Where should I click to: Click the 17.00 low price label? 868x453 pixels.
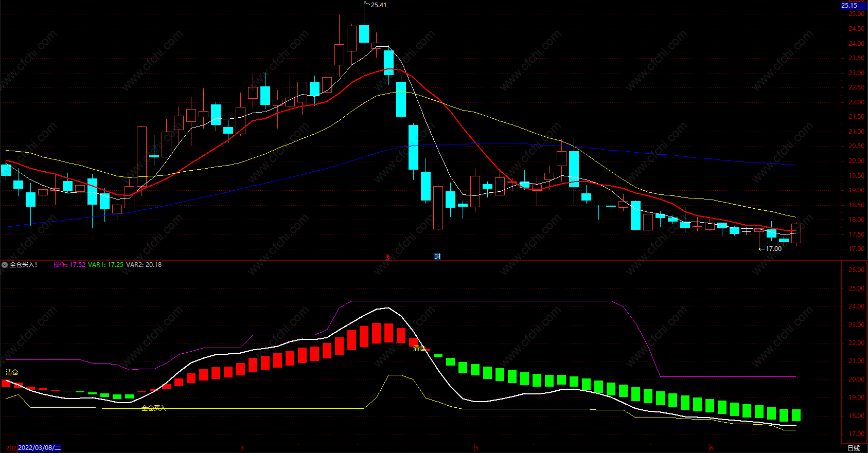[x=773, y=249]
